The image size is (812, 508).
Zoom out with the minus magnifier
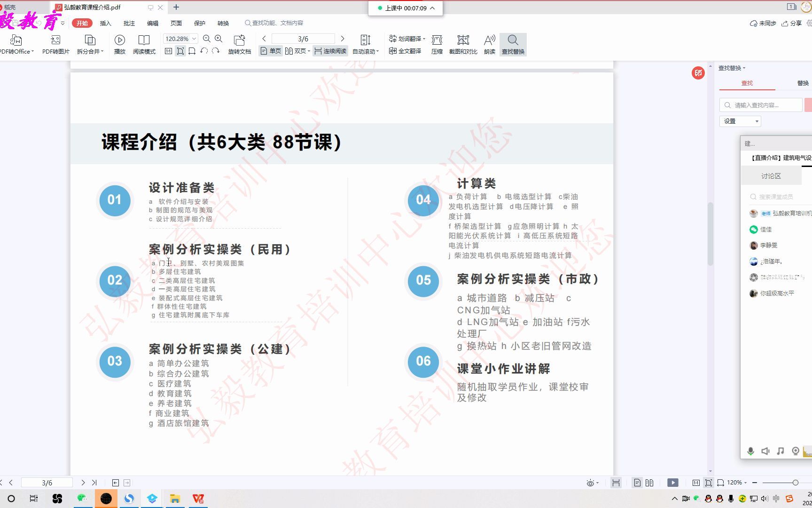tap(207, 39)
